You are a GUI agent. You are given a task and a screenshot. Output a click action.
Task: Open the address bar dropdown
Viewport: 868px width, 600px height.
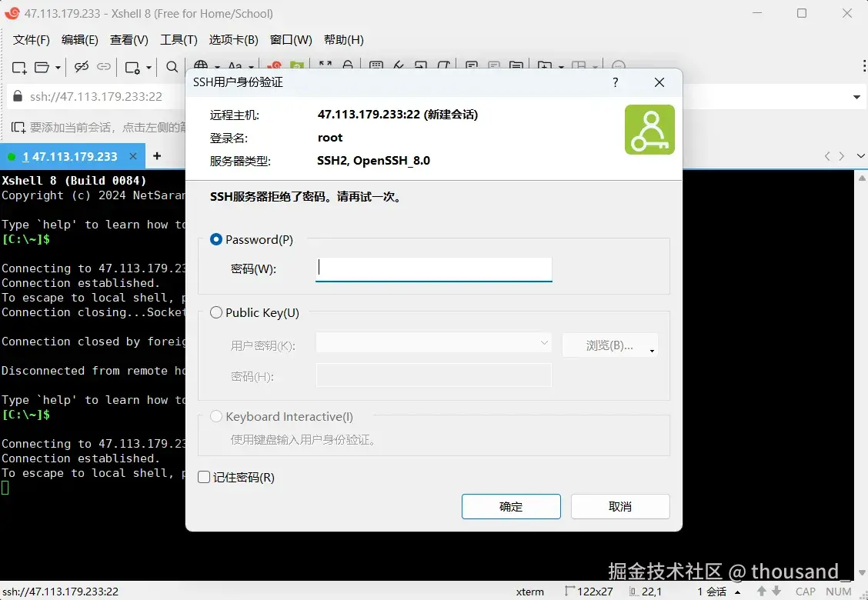[x=856, y=97]
